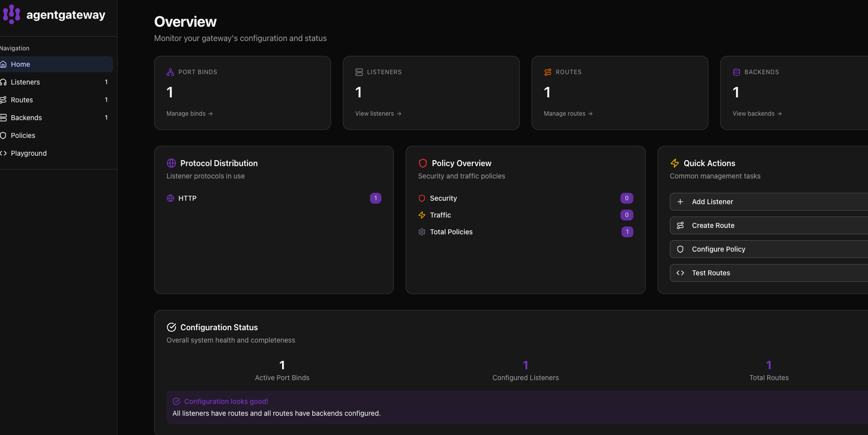This screenshot has width=868, height=435.
Task: Click the Home house icon in sidebar
Action: (x=3, y=64)
